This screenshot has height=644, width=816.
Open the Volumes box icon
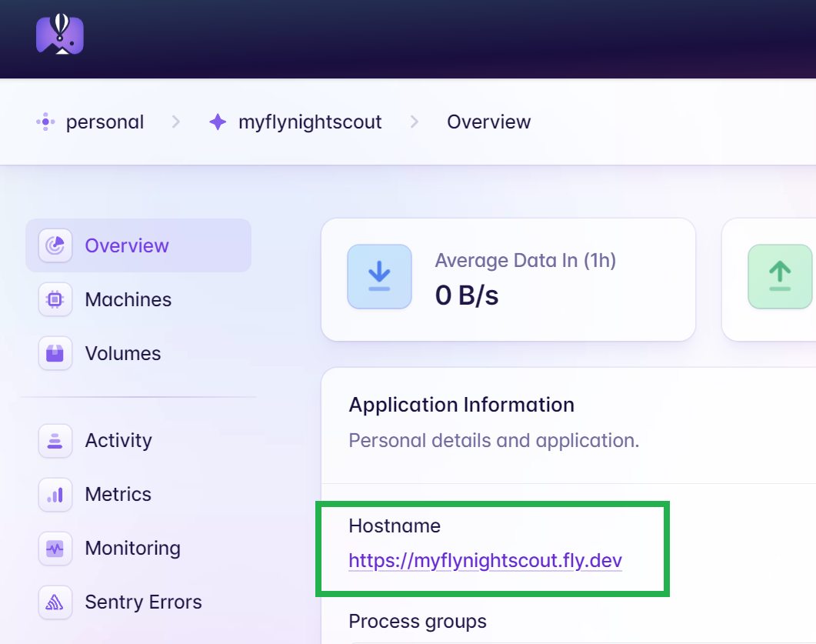pos(55,353)
